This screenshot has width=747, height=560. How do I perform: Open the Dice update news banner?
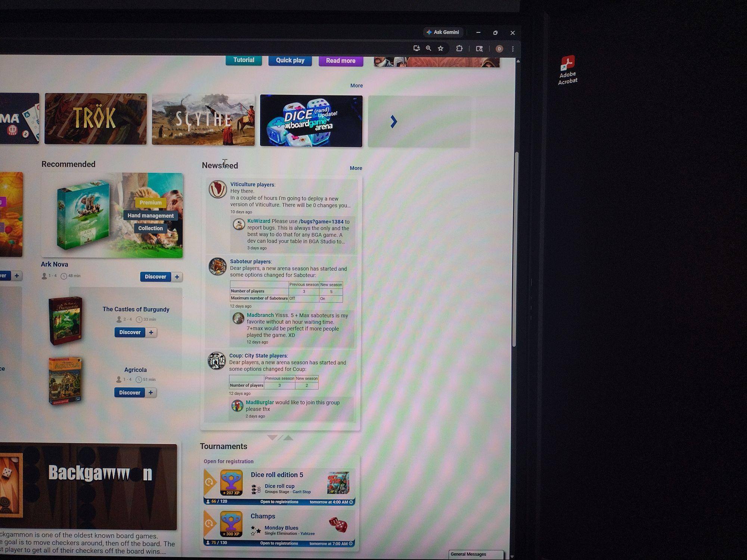[x=311, y=121]
